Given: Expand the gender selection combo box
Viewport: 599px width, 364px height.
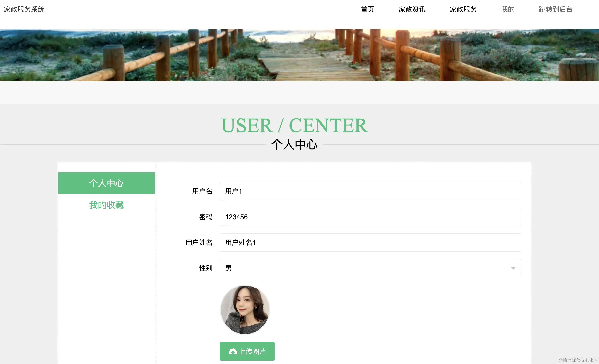Looking at the screenshot, I should 370,268.
